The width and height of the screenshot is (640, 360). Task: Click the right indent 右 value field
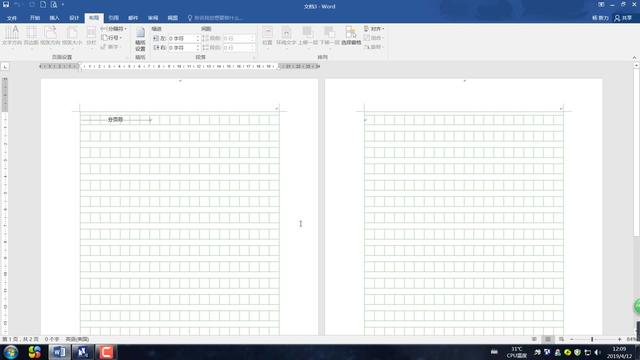[x=182, y=48]
